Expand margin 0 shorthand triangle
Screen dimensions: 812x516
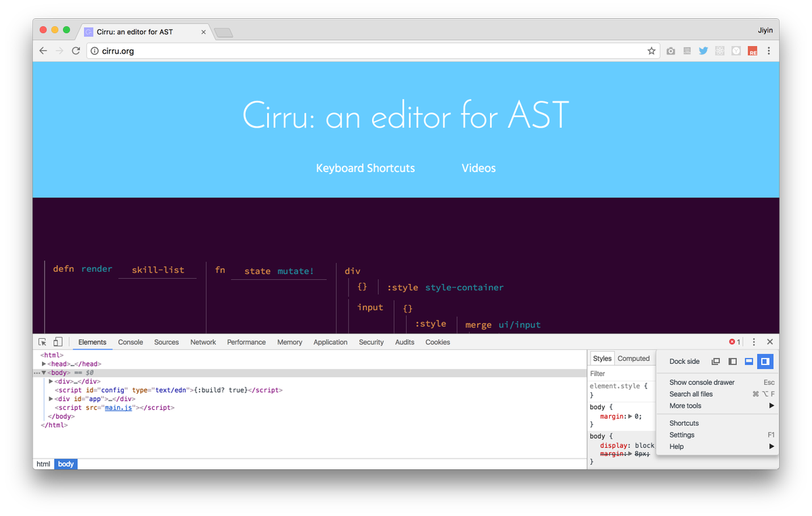(630, 417)
